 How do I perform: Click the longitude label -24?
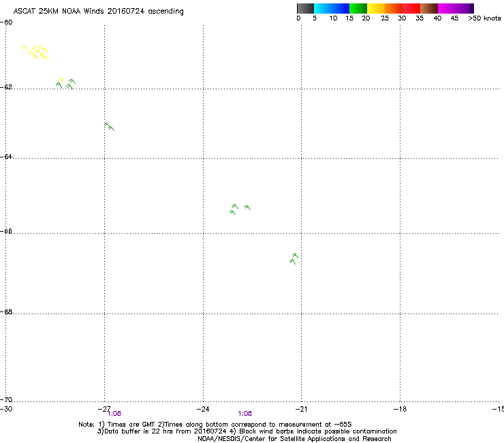coord(203,409)
